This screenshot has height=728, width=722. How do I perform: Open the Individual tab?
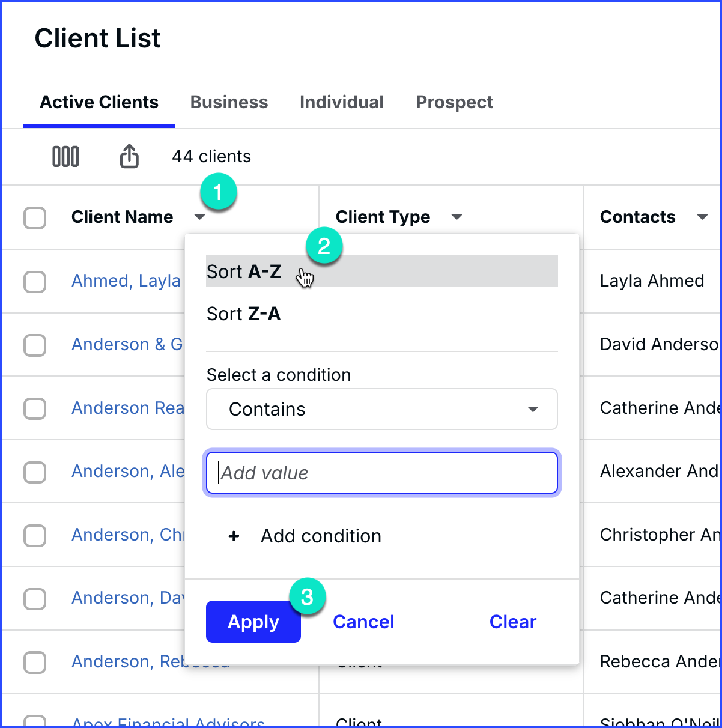(x=341, y=102)
